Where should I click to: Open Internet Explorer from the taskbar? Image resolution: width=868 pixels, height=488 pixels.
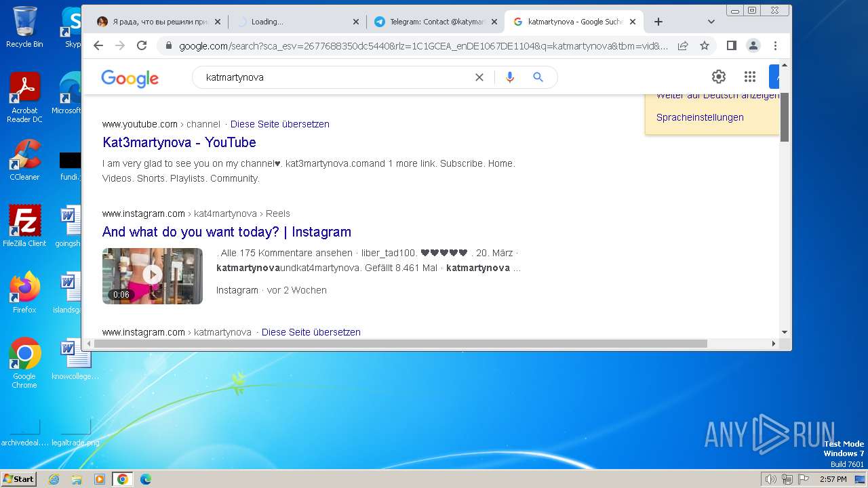54,479
